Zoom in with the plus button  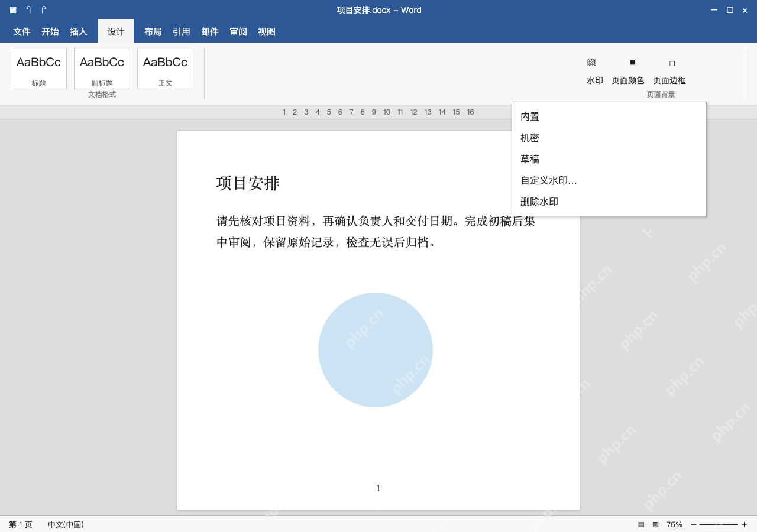tap(744, 524)
